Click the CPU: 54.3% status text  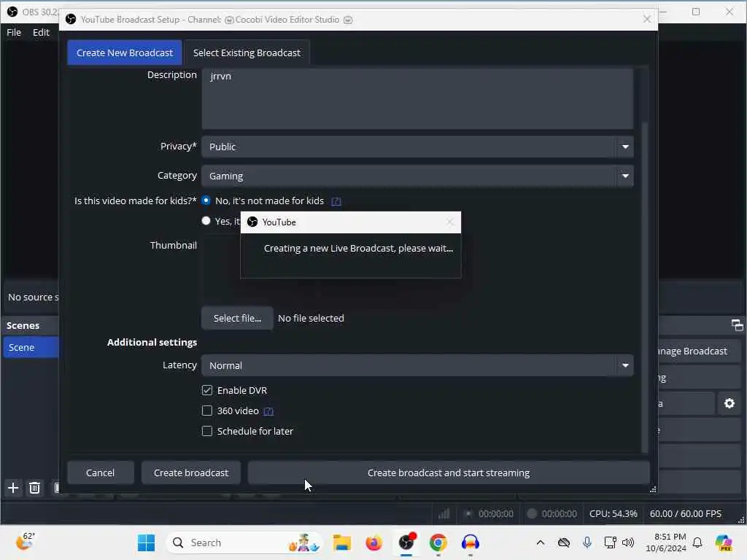(x=613, y=514)
